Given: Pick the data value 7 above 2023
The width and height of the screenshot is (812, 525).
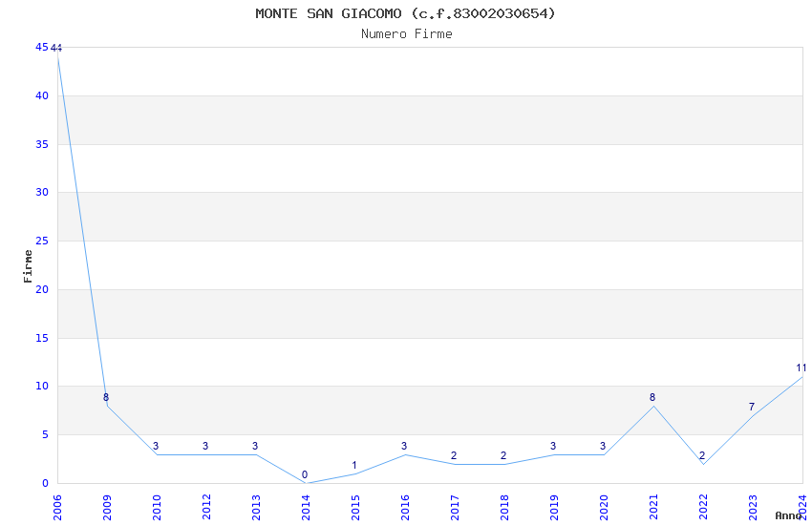Looking at the screenshot, I should tap(753, 408).
